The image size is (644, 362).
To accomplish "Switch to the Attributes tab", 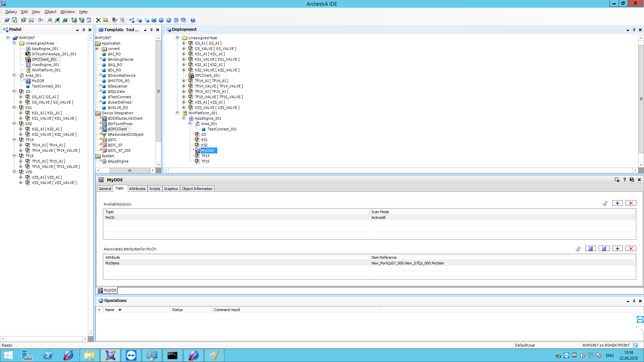I will point(137,189).
